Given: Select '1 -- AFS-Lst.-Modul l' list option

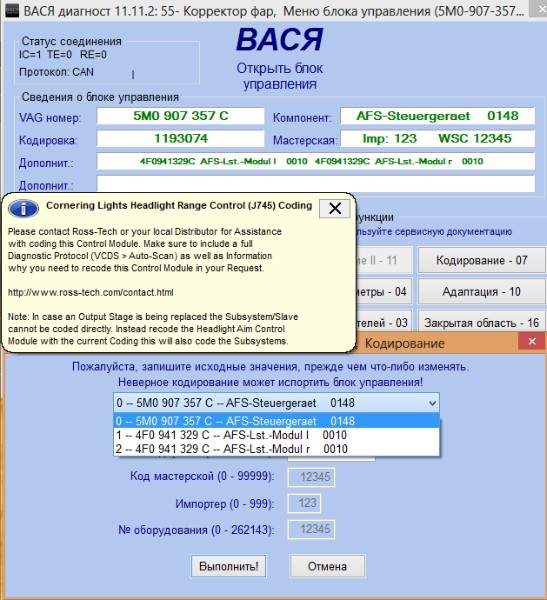Looking at the screenshot, I should pos(277,435).
